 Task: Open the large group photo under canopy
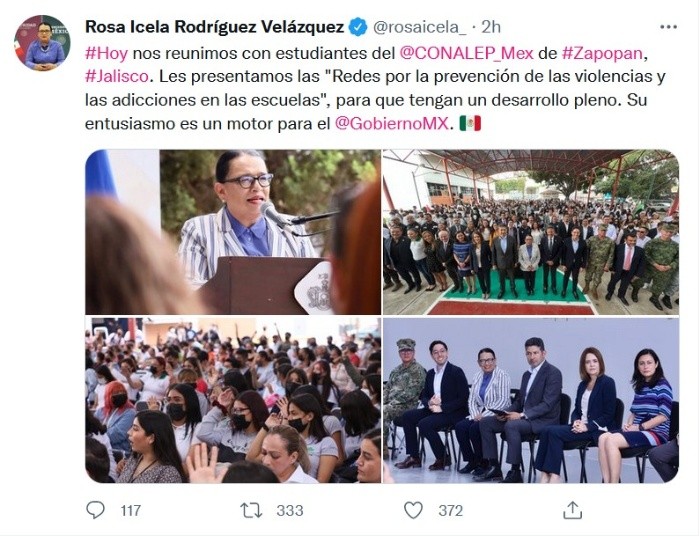531,232
